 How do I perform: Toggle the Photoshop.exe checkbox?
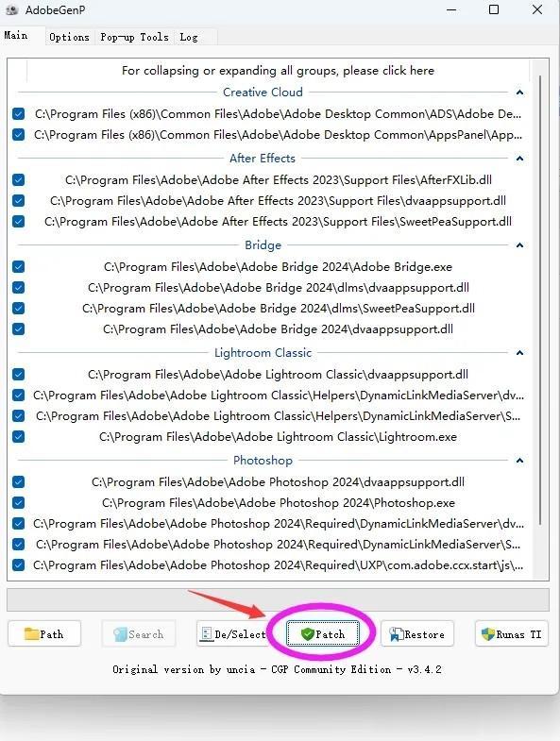point(19,503)
